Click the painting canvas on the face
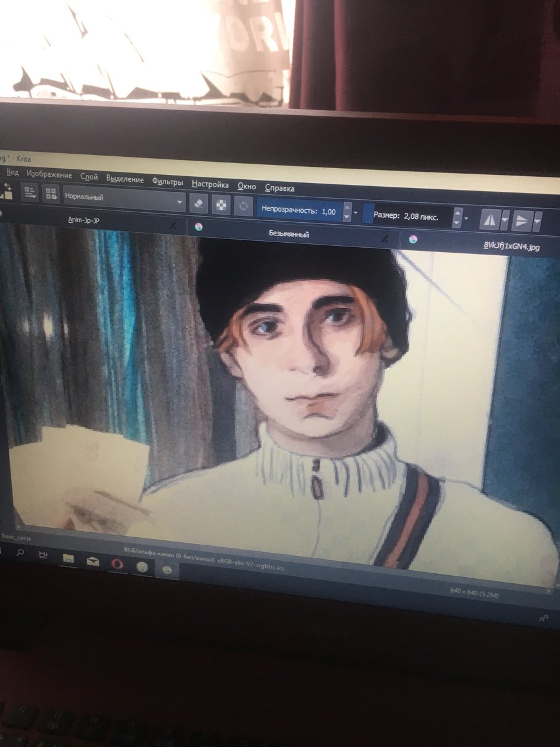This screenshot has width=560, height=747. 311,361
